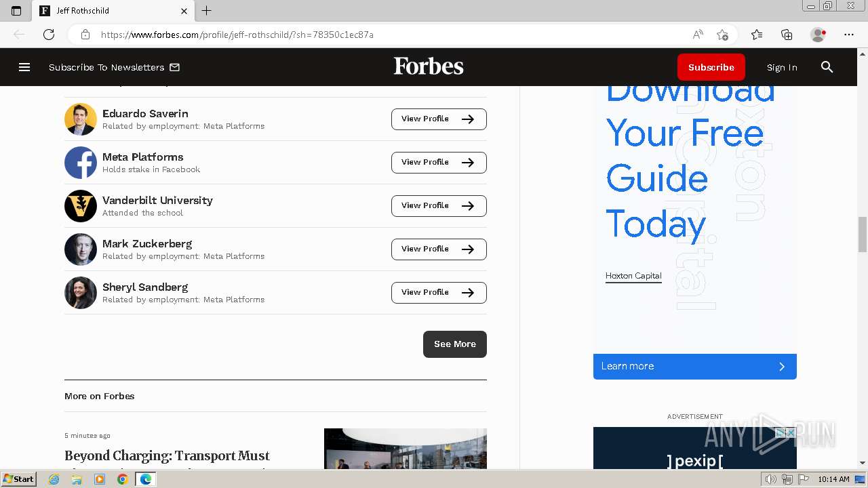Click the Beyond Charging article thumbnail
Image resolution: width=868 pixels, height=488 pixels.
click(x=406, y=449)
